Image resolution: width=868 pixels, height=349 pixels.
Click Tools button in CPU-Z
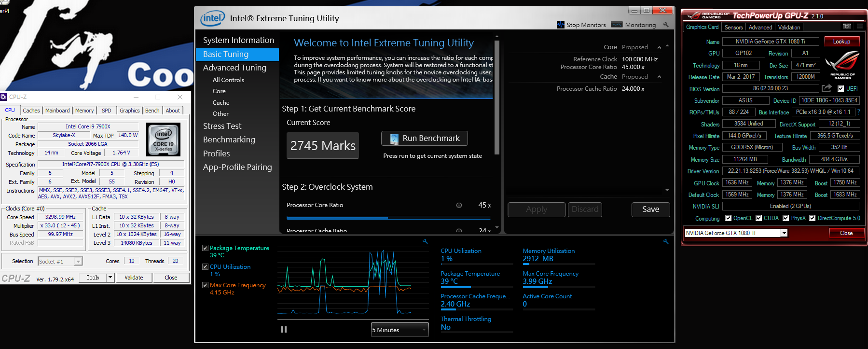pos(93,278)
